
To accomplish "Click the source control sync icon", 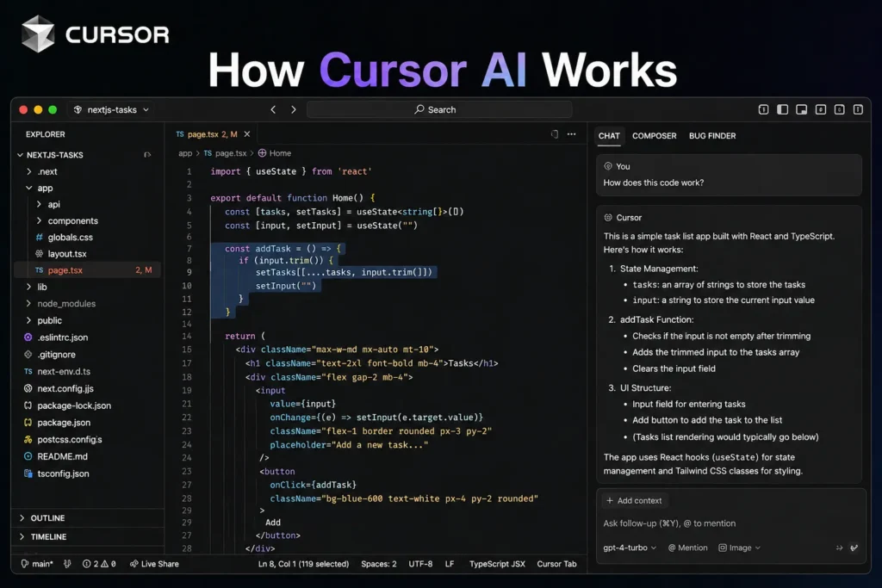I will 67,564.
